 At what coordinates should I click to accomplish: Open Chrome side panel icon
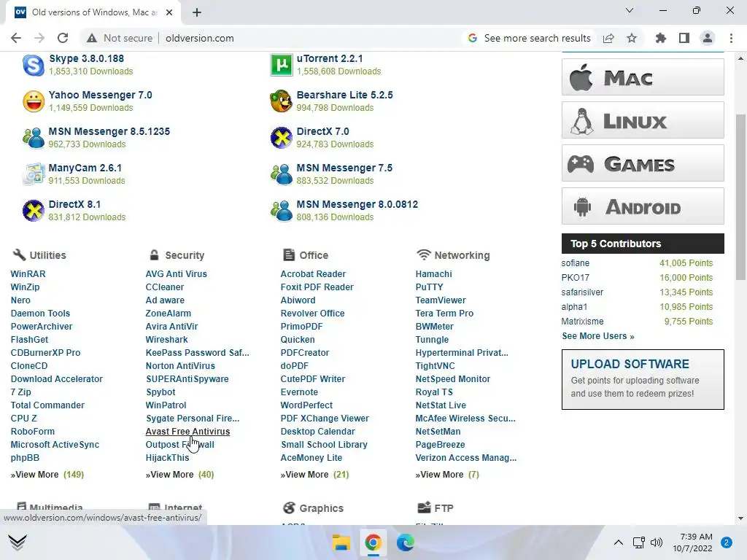click(x=684, y=38)
